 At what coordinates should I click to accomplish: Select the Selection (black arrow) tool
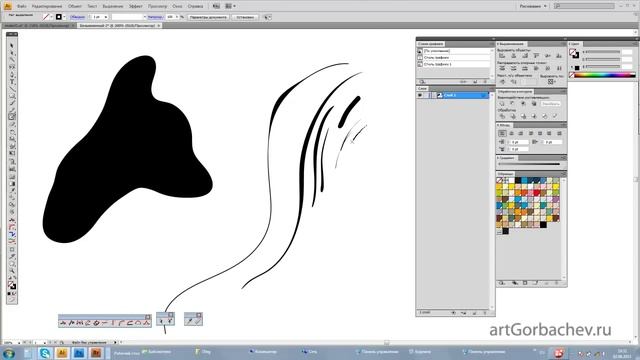point(12,45)
